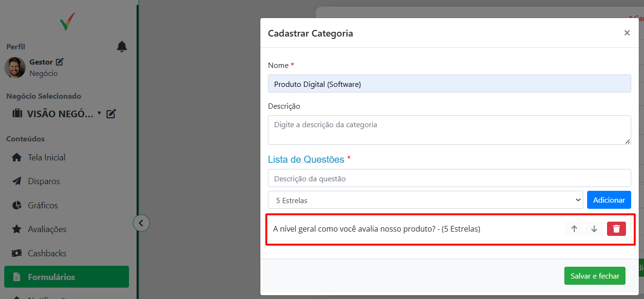Open the 5 Estrelas question type dropdown
Viewport: 644px width, 299px height.
(425, 200)
